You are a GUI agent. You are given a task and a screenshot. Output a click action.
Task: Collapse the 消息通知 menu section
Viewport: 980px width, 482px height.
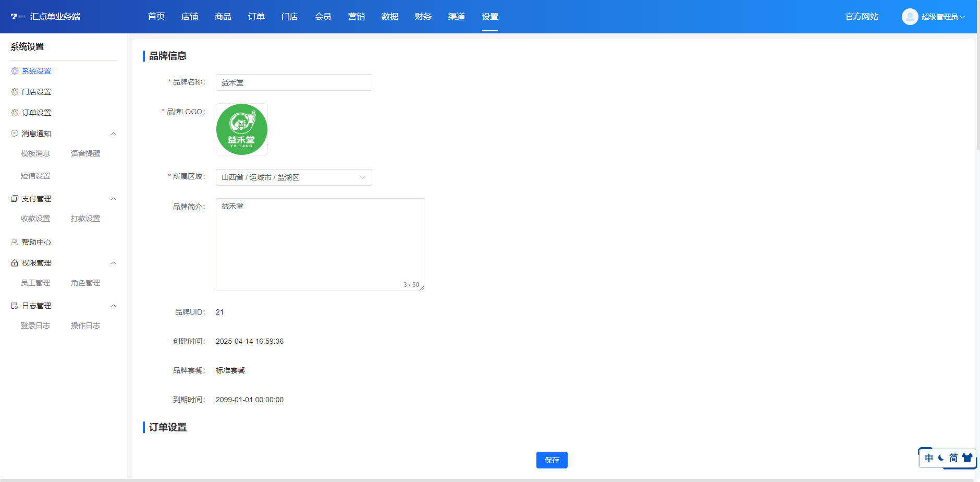coord(114,134)
